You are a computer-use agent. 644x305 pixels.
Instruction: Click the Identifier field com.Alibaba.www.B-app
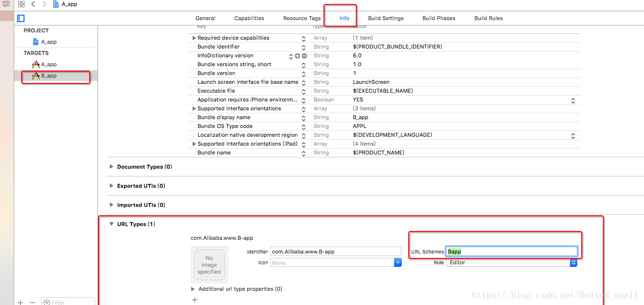click(336, 252)
